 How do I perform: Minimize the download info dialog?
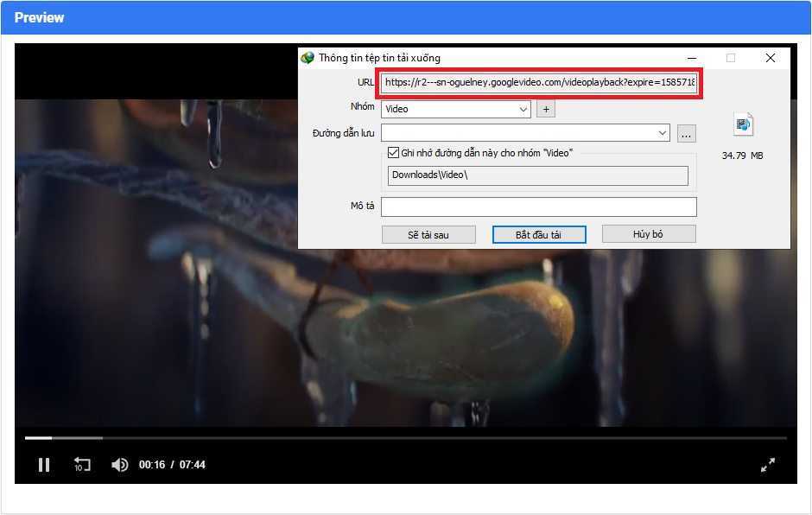691,58
